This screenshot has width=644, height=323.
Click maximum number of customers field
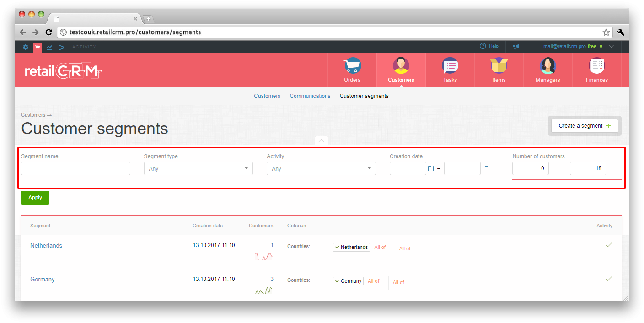pos(588,168)
